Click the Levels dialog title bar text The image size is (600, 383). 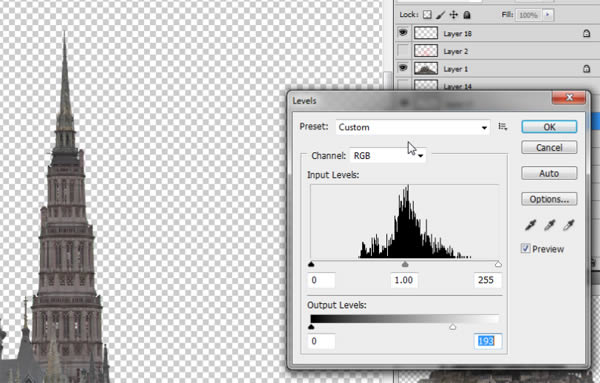point(304,101)
